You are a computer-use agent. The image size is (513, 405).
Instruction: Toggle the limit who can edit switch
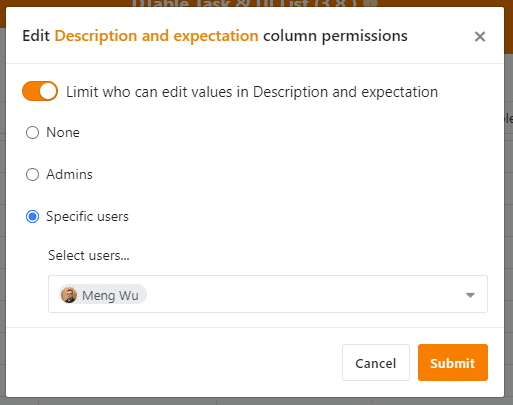[x=40, y=91]
